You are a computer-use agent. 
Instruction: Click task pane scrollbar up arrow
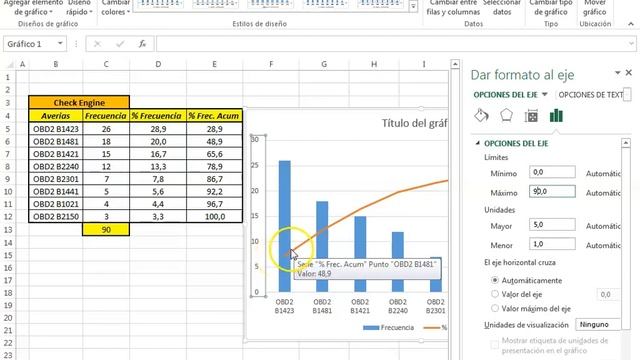click(x=626, y=143)
